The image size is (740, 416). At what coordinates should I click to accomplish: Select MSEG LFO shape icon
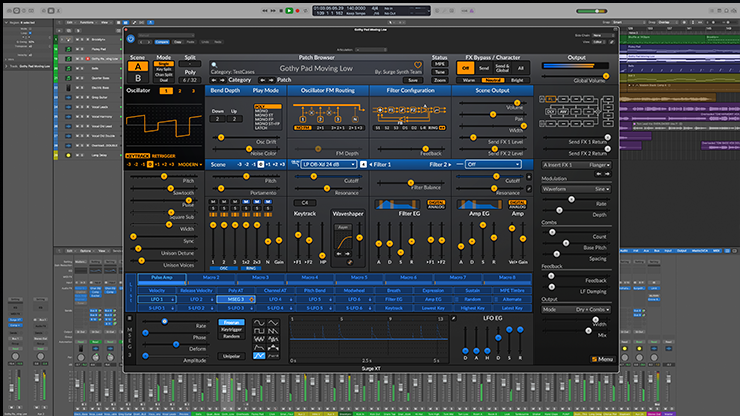pos(259,356)
